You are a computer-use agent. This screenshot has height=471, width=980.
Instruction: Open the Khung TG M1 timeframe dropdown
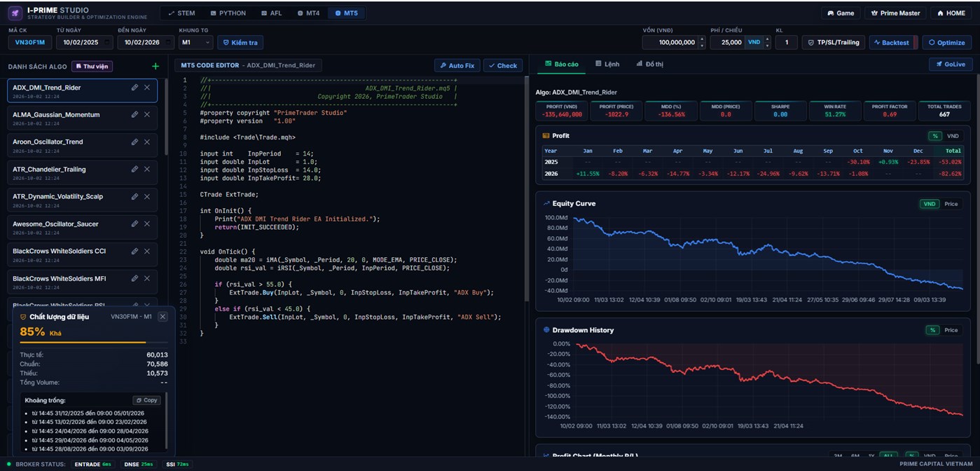tap(195, 42)
